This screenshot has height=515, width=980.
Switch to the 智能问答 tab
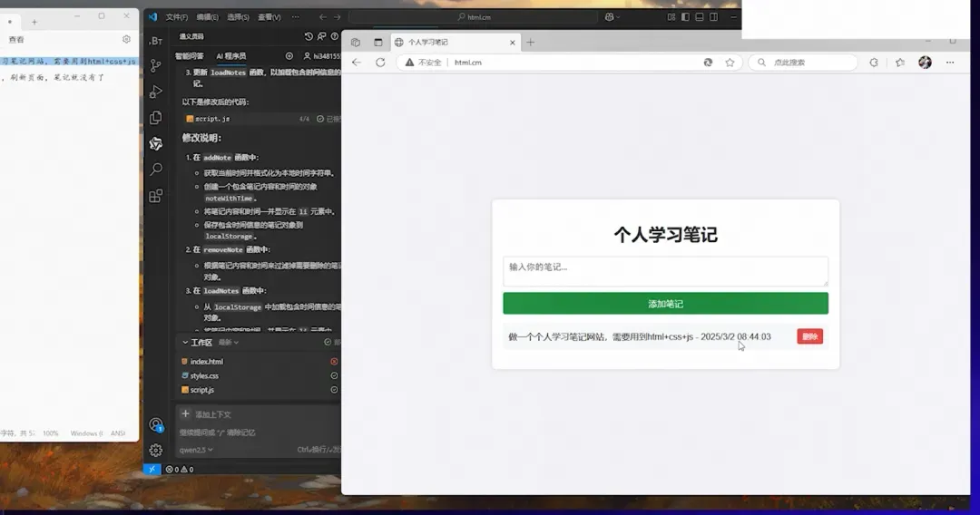(190, 56)
